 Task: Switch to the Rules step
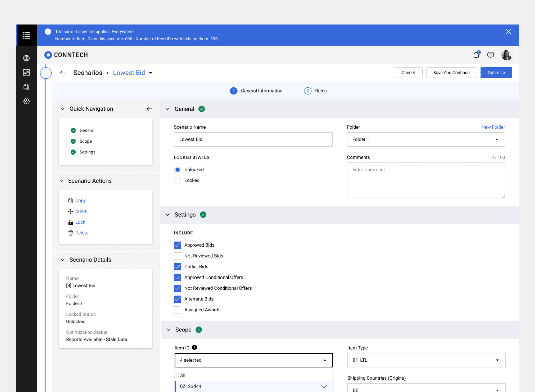click(321, 91)
